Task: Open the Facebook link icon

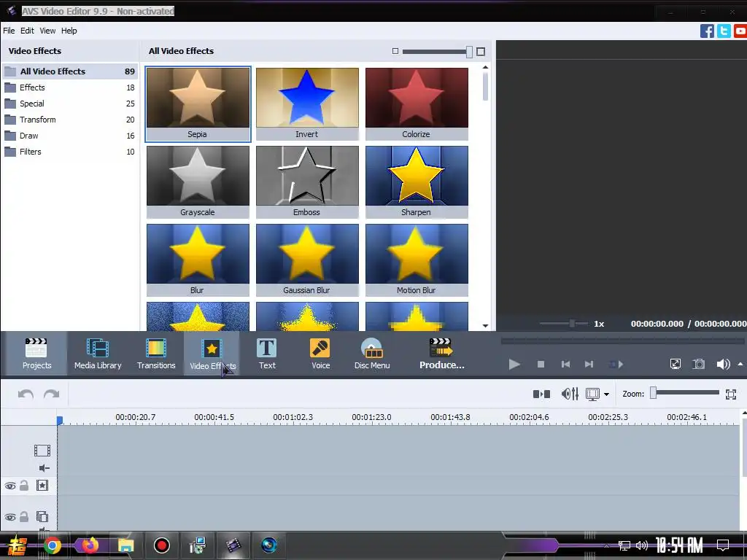Action: tap(707, 31)
